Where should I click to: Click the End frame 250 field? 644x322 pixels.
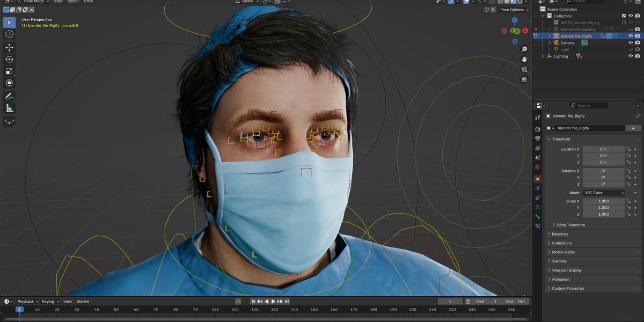pyautogui.click(x=516, y=302)
